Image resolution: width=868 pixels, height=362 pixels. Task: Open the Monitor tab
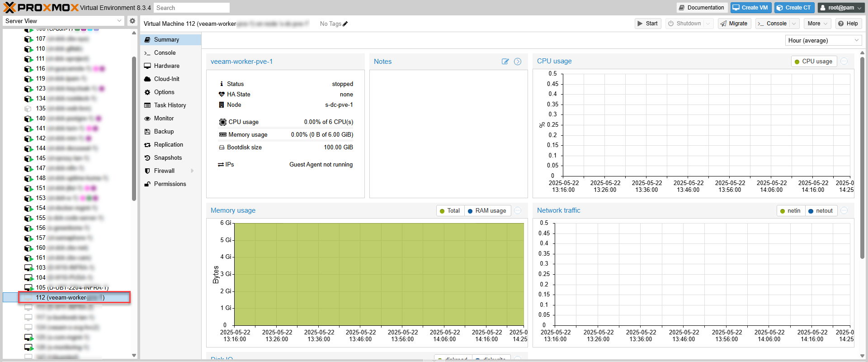pos(170,119)
